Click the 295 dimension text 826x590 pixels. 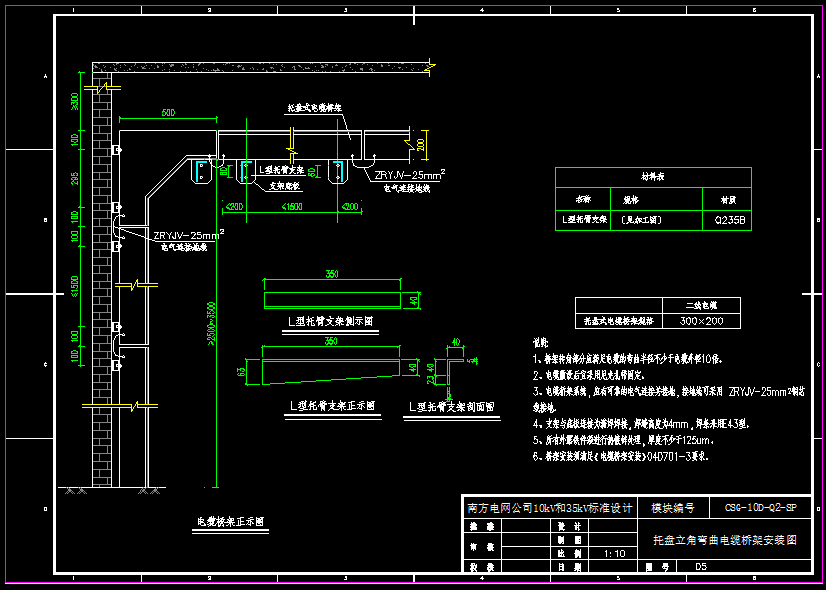click(x=75, y=179)
